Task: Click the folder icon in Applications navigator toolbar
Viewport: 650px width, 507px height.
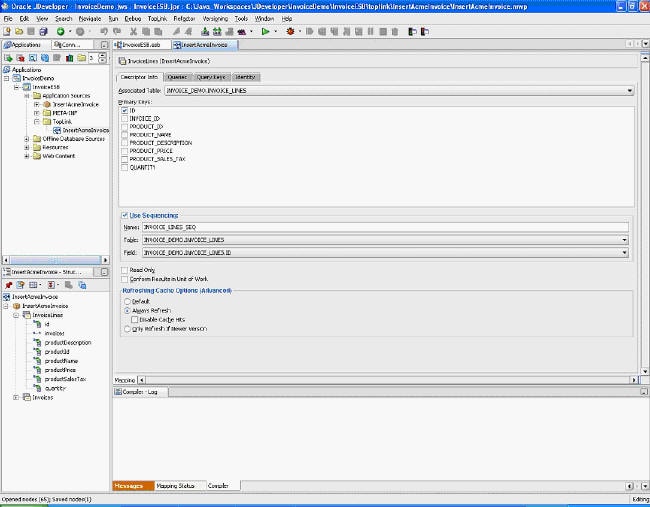Action: point(81,58)
